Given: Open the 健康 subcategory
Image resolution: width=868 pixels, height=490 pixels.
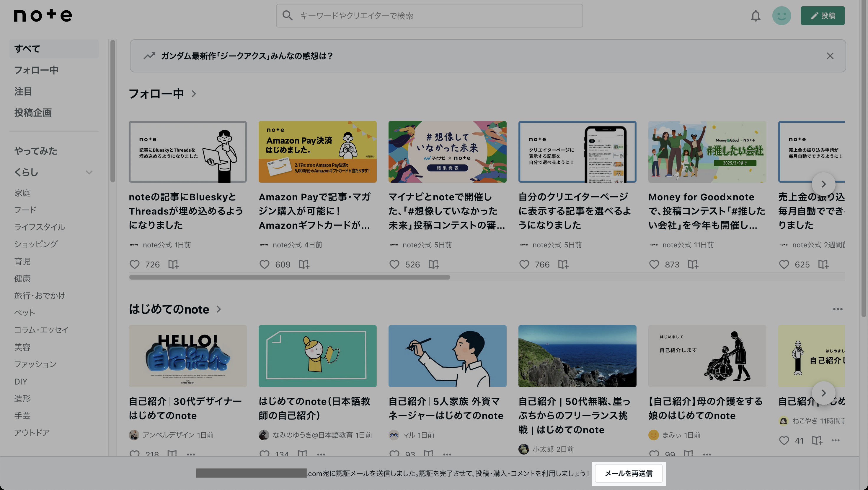Looking at the screenshot, I should [x=22, y=279].
